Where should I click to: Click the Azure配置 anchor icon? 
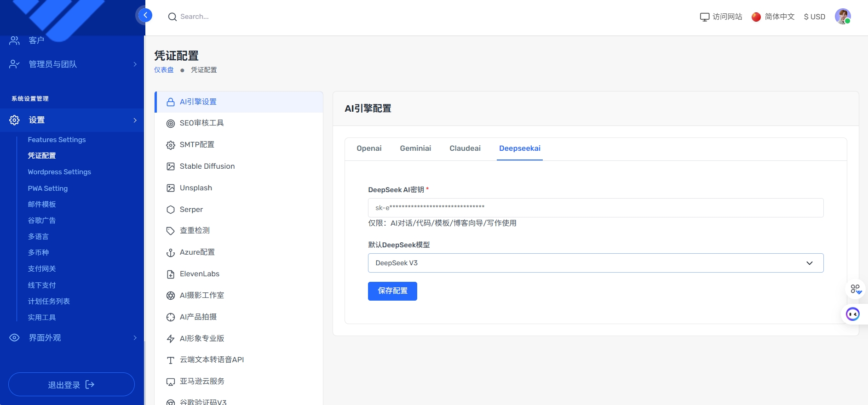[x=171, y=253]
